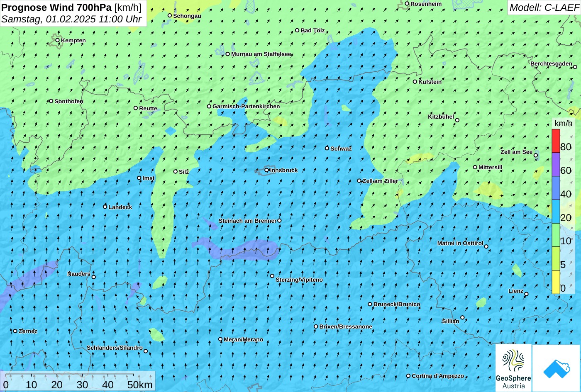Click the Bad Tölz city marker
Viewport: 581px width, 392px height.
[297, 30]
